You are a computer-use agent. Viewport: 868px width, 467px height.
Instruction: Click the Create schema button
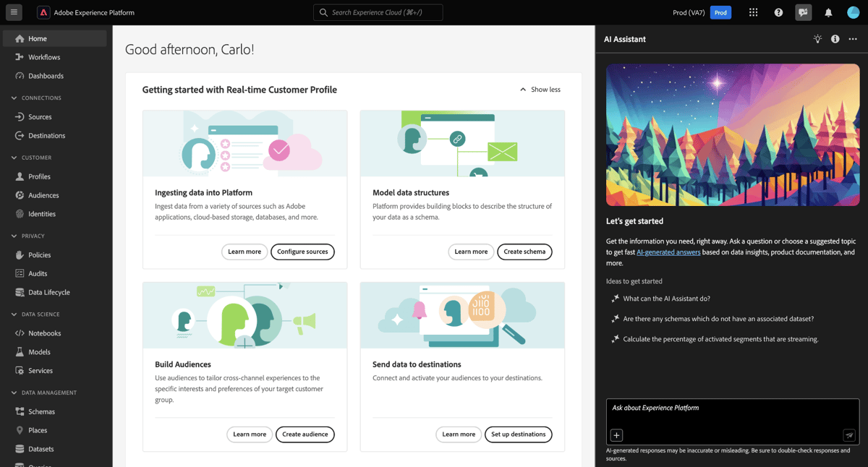pos(524,252)
